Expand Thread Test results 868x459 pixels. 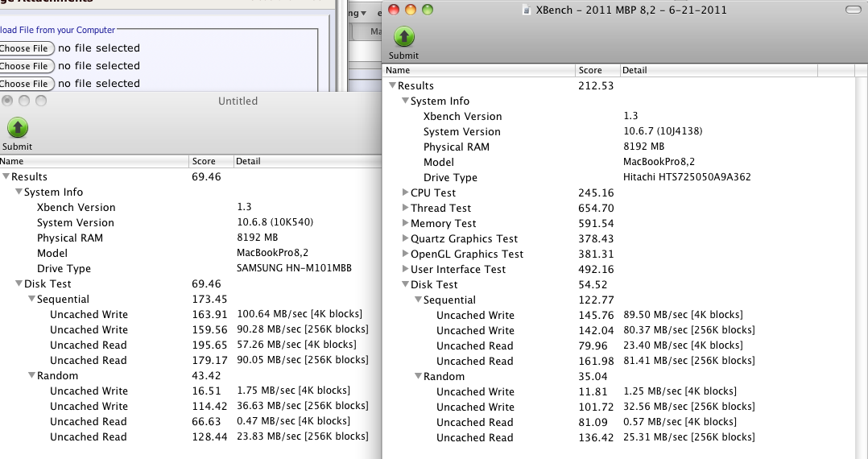tap(405, 208)
